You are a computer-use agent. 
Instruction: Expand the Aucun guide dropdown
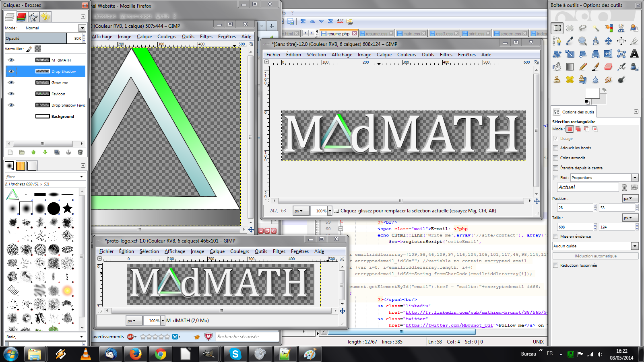[635, 246]
